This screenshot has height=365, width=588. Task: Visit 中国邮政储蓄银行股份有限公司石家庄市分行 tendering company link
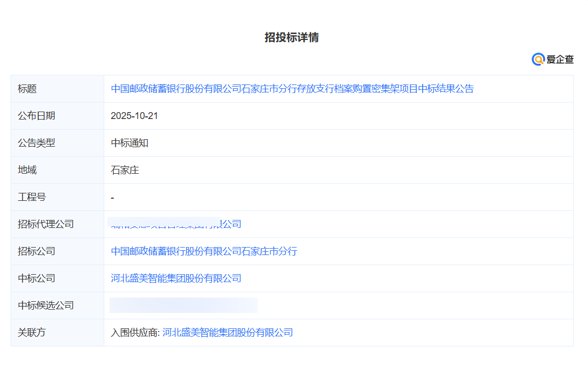click(x=204, y=251)
